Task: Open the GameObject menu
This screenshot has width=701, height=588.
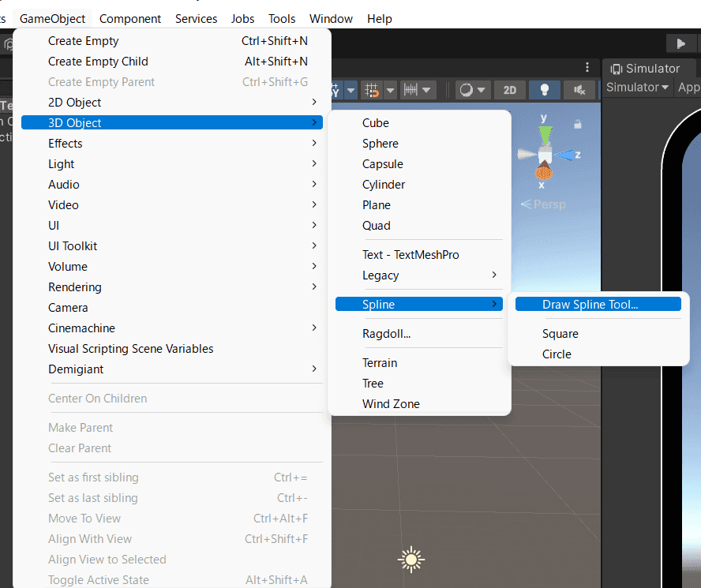Action: click(x=52, y=19)
